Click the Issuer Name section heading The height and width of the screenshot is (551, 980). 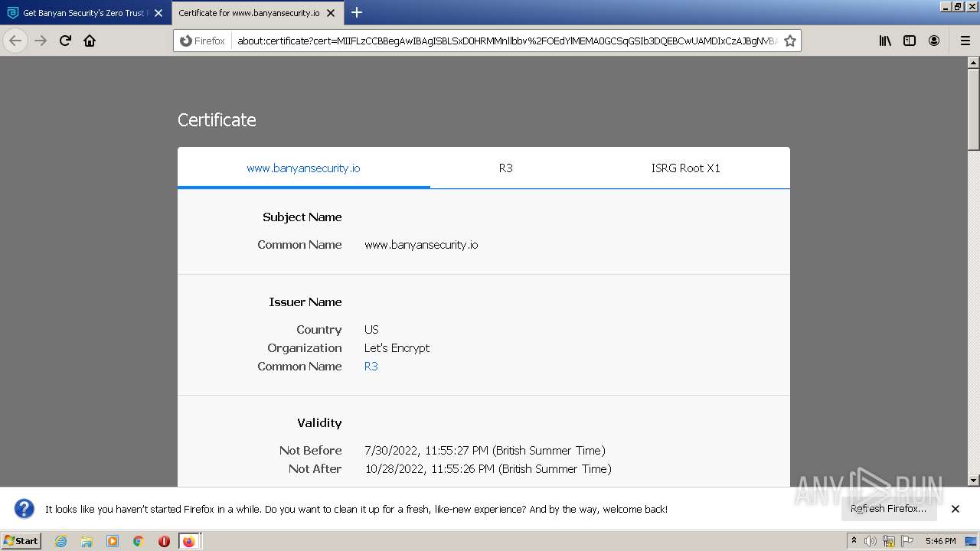pos(305,302)
